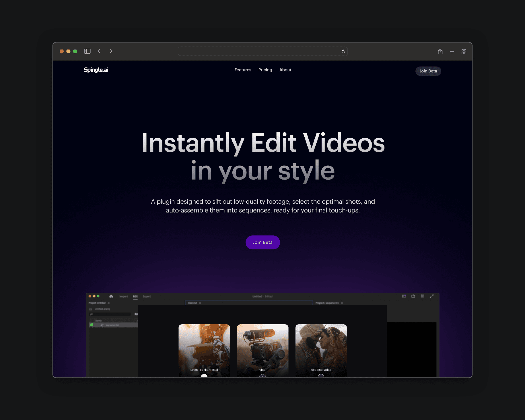Click the plus under Wedding Video
Screen dimensions: 525x420
pyautogui.click(x=321, y=376)
